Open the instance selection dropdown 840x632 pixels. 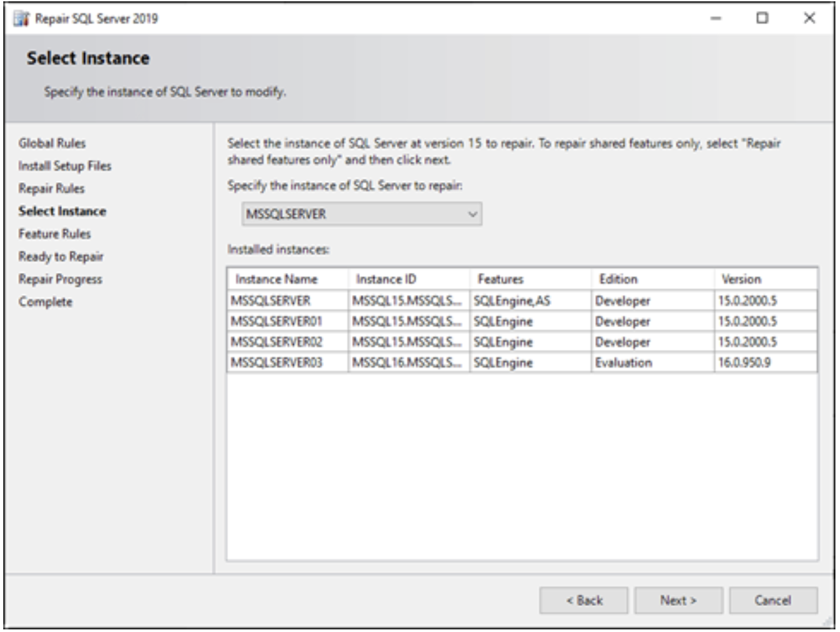coord(362,214)
